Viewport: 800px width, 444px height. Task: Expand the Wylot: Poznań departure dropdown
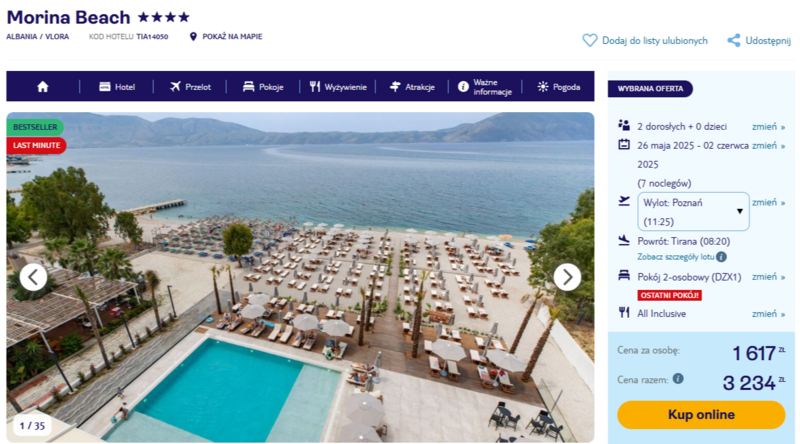693,211
